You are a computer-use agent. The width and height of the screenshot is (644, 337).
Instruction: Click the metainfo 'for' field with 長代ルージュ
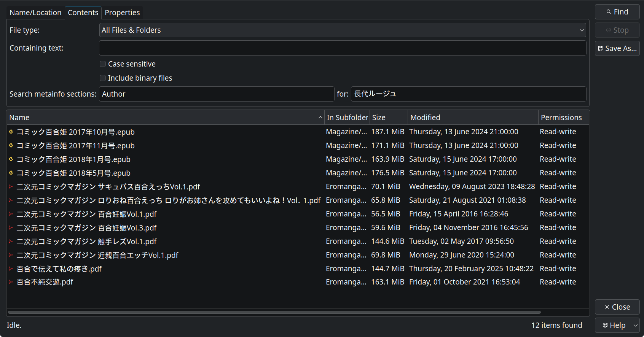tap(469, 94)
